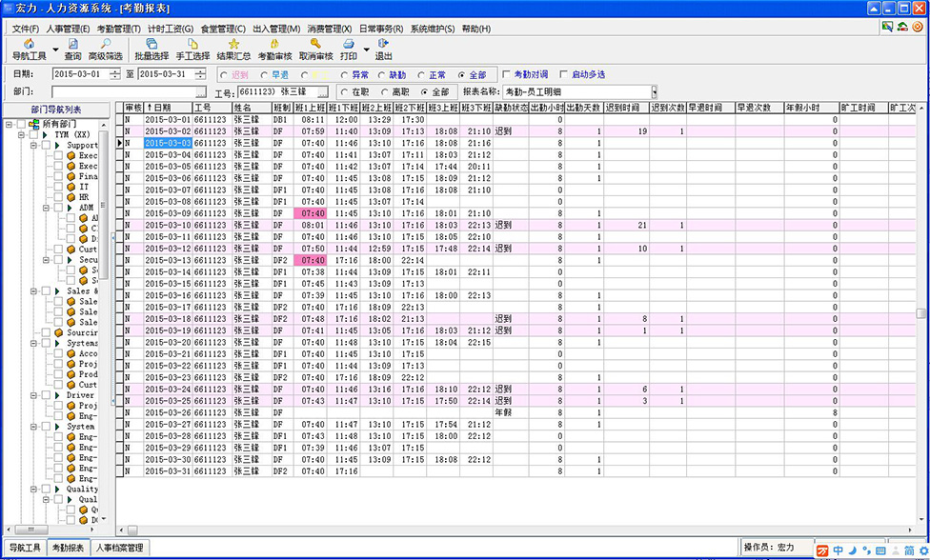Image resolution: width=930 pixels, height=560 pixels.
Task: Choose the 在职 radio option
Action: click(x=345, y=92)
